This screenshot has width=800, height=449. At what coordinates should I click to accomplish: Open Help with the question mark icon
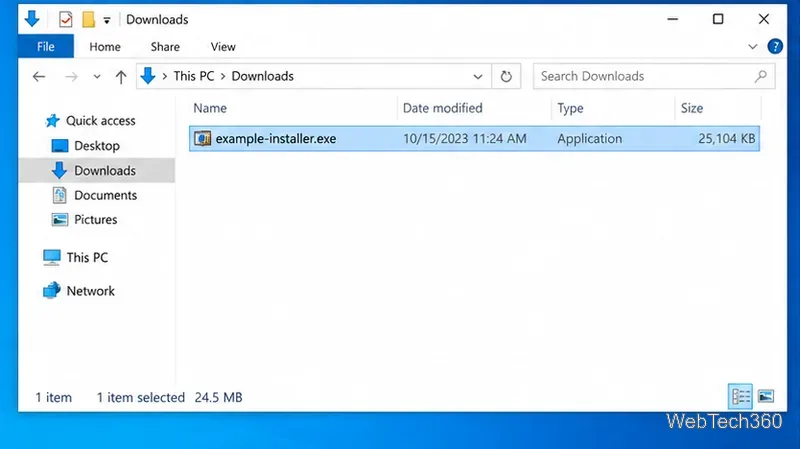tap(775, 46)
